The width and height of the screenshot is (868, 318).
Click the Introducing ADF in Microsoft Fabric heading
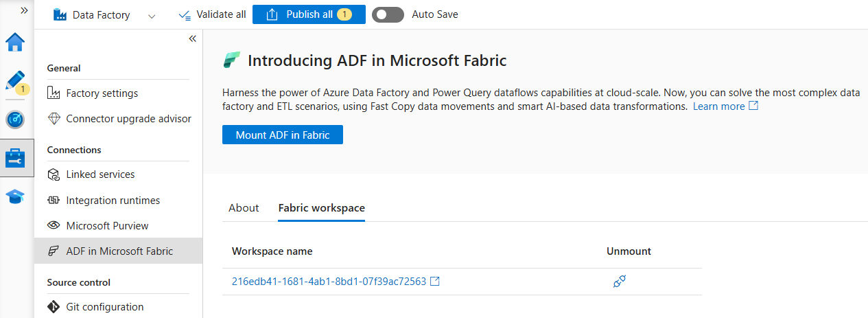coord(377,60)
